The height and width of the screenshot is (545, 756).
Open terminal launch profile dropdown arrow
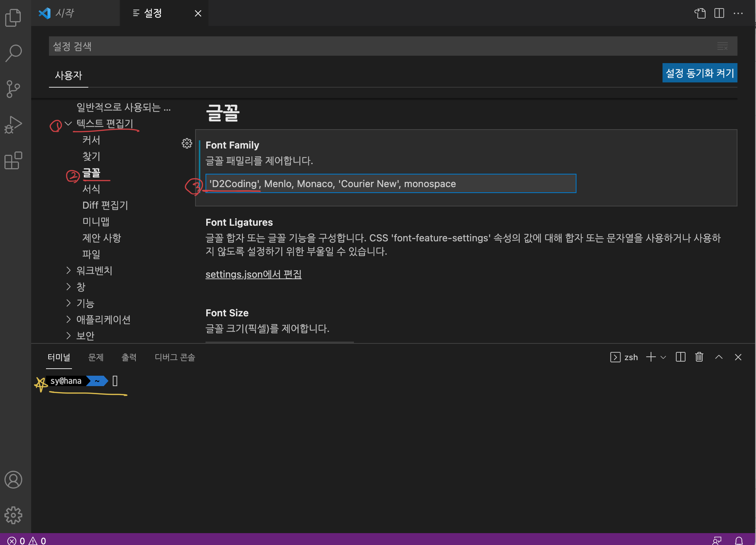coord(664,357)
